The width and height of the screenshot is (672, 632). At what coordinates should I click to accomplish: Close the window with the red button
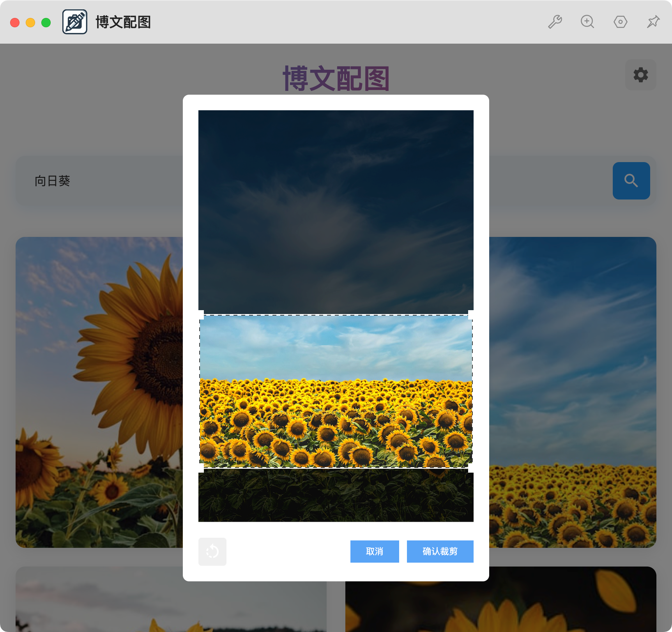[x=15, y=23]
